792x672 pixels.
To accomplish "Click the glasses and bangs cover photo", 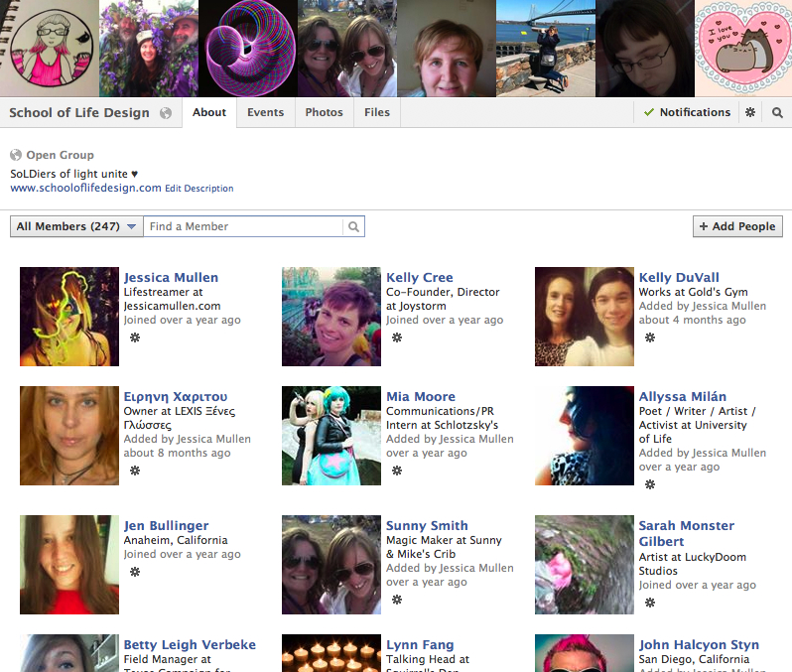I will [x=645, y=49].
